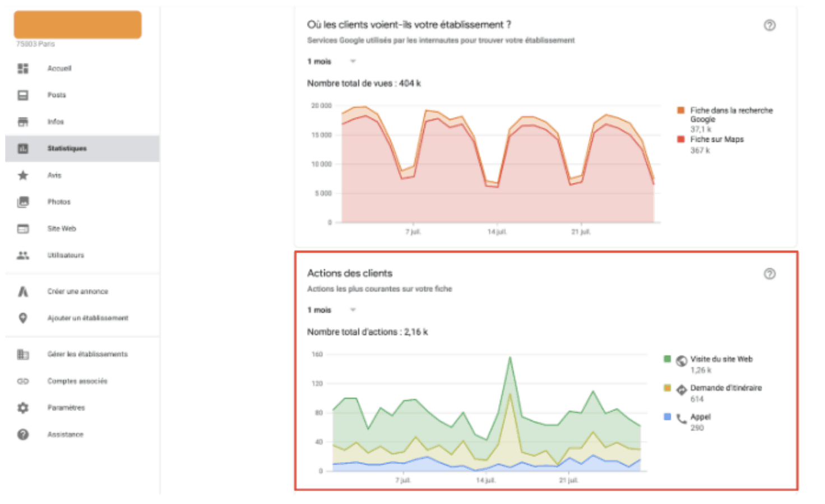The height and width of the screenshot is (504, 825).
Task: Click the orange business name banner
Action: [x=77, y=25]
